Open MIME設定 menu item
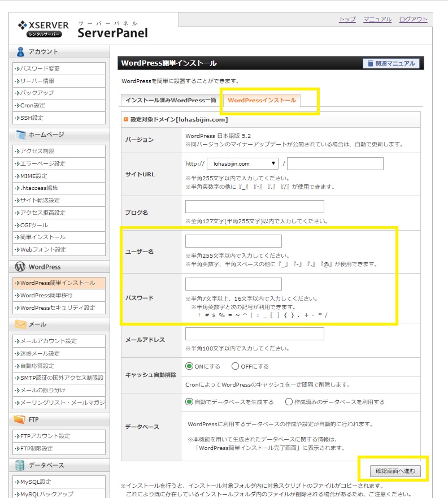 59,176
